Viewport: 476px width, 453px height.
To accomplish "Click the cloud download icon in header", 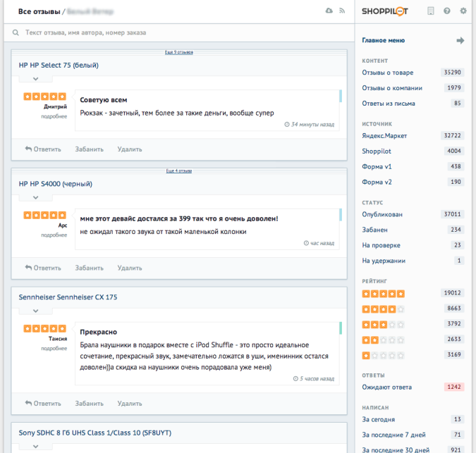I will [329, 11].
